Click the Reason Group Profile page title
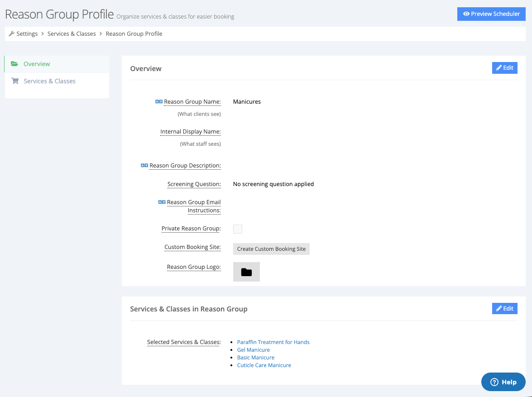The image size is (532, 397). [x=59, y=14]
